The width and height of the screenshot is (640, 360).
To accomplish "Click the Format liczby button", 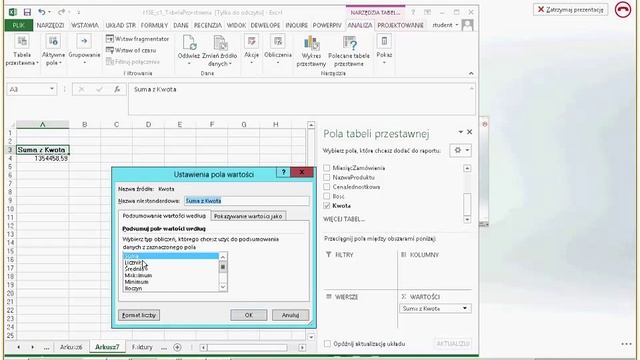I will click(139, 315).
